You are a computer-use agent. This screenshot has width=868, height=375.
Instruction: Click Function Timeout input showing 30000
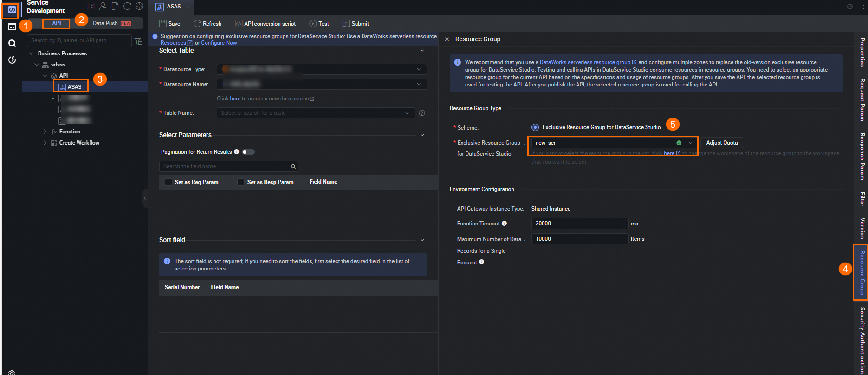tap(580, 224)
